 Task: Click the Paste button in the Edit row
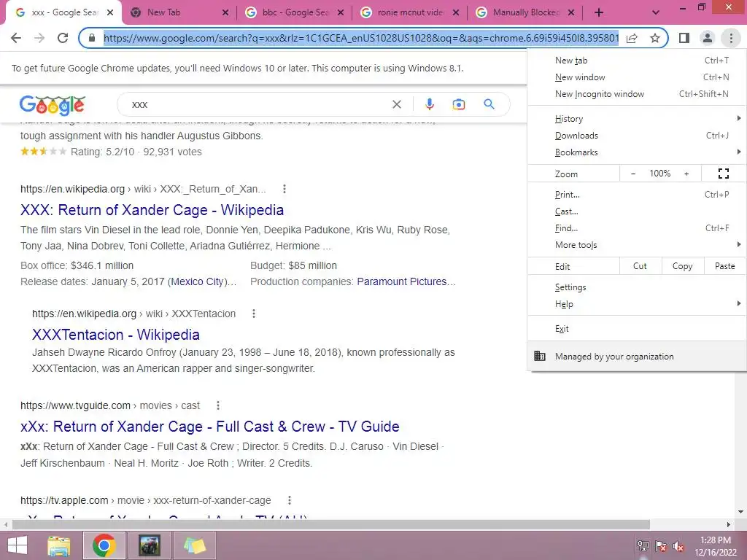pyautogui.click(x=724, y=266)
